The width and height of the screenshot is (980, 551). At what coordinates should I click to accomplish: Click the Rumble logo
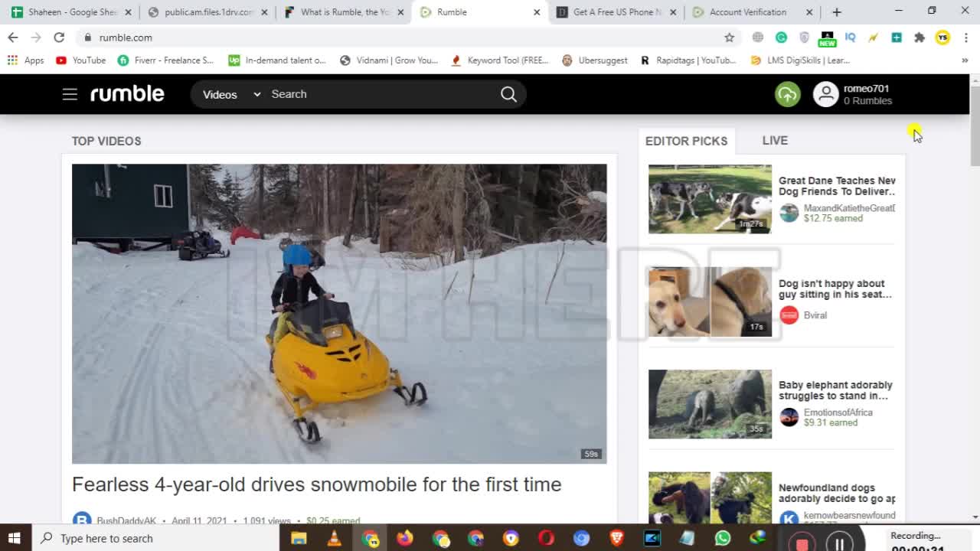pyautogui.click(x=127, y=94)
